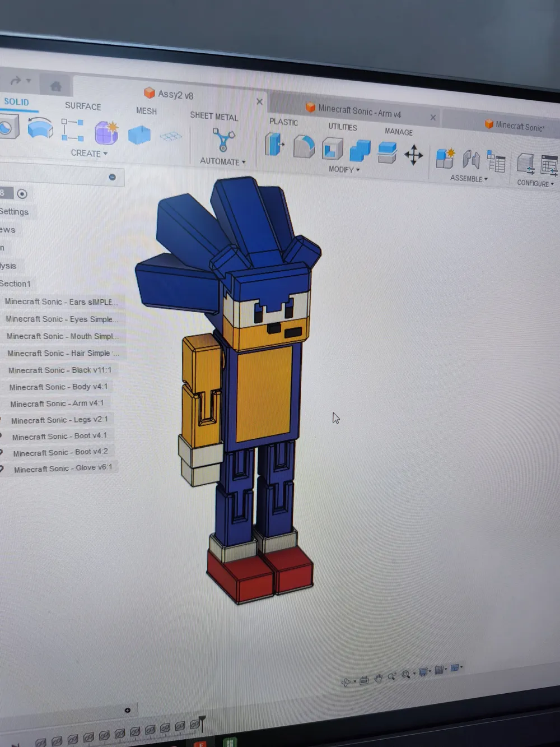Select the blue Box primitive tool
Screen dimensions: 560x747
(x=139, y=135)
